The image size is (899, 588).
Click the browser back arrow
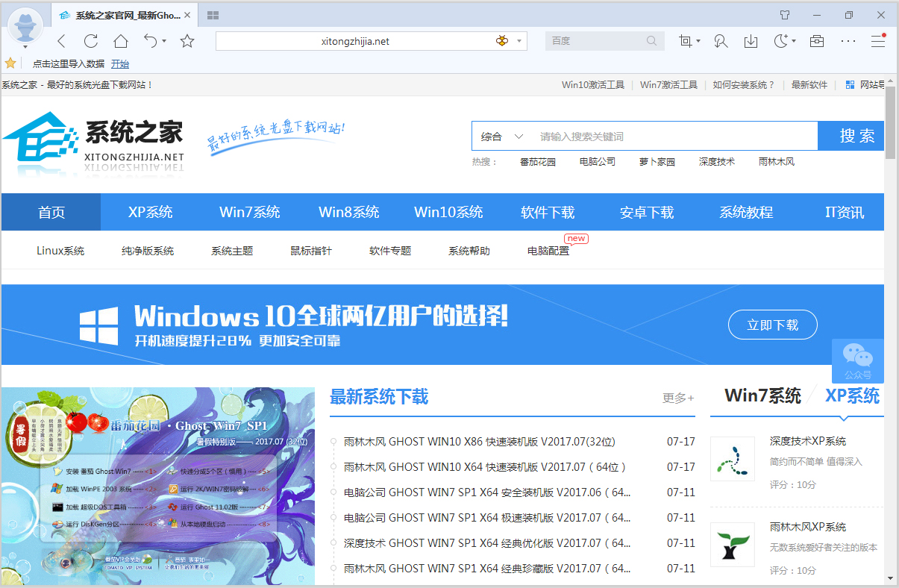point(61,41)
